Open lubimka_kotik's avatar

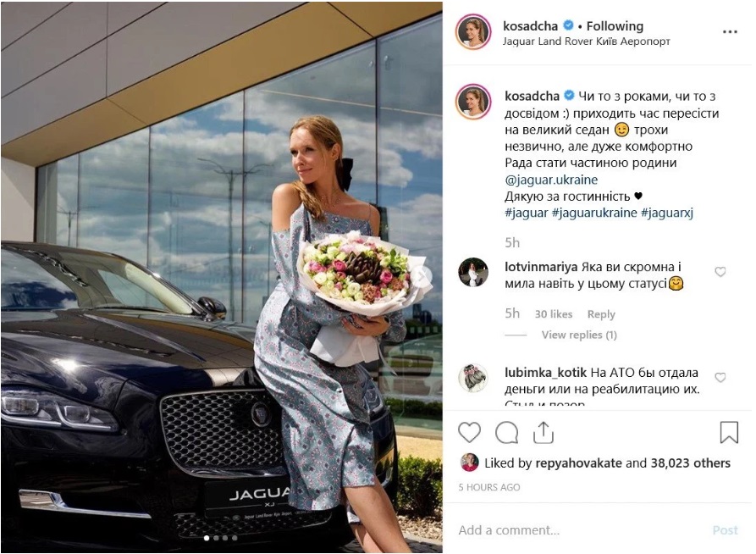(x=473, y=378)
